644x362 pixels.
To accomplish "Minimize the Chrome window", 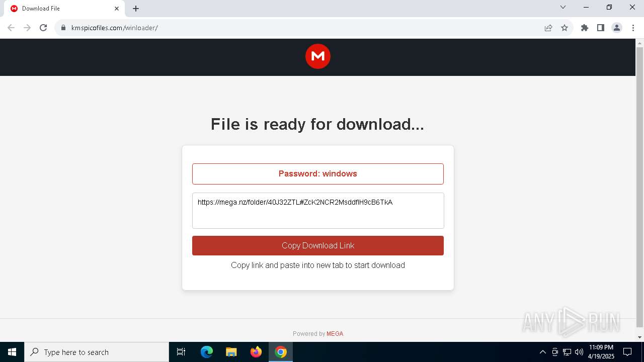I will coord(586,8).
